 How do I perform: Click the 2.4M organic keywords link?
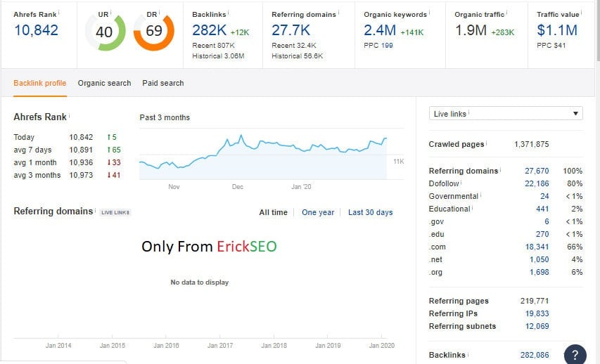380,30
